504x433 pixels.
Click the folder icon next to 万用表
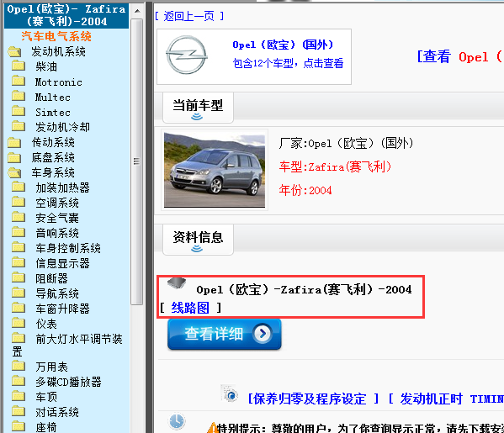coord(19,366)
